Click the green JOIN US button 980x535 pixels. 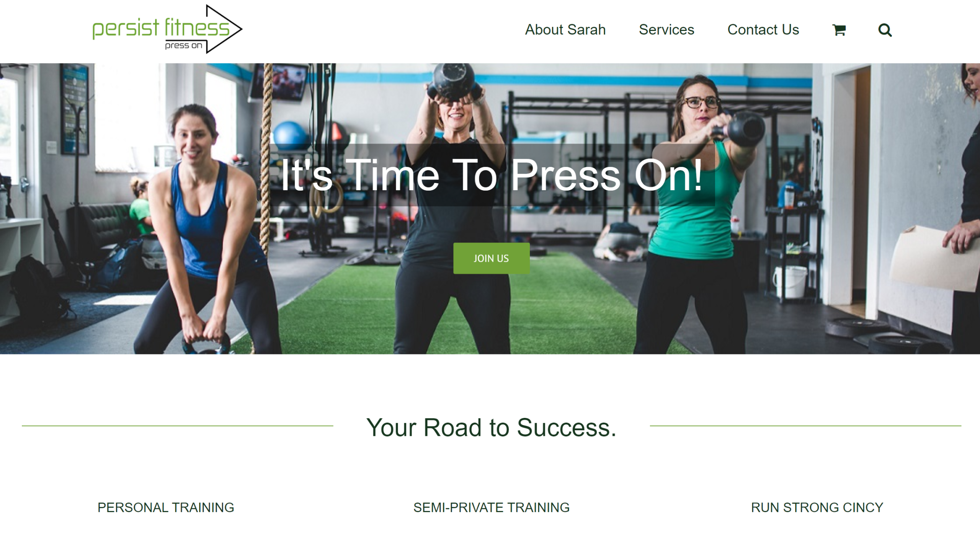492,258
